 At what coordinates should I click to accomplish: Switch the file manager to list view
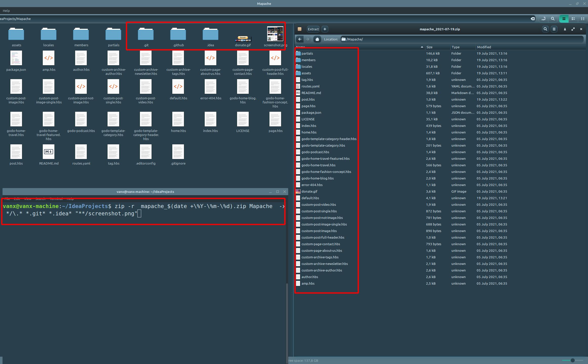(x=573, y=19)
